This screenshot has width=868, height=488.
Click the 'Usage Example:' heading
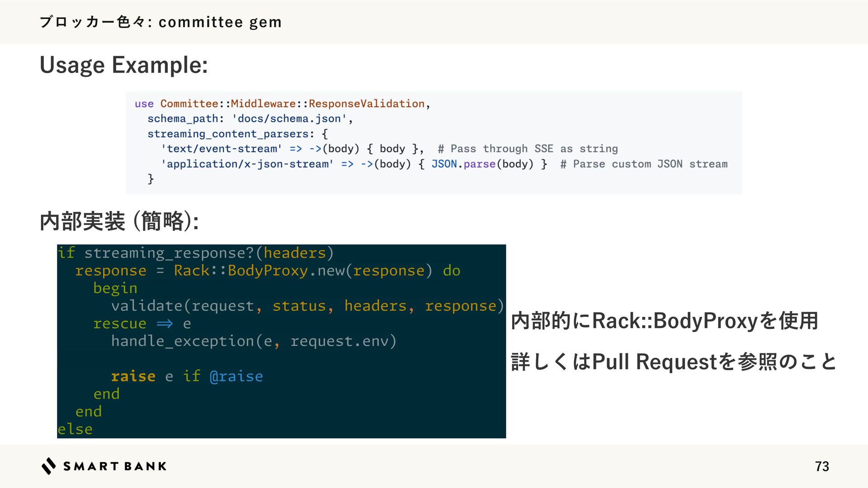(x=124, y=65)
